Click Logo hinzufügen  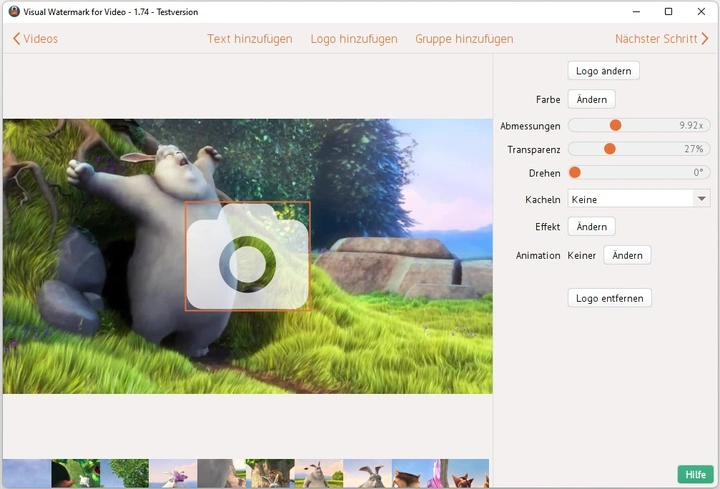pos(354,39)
